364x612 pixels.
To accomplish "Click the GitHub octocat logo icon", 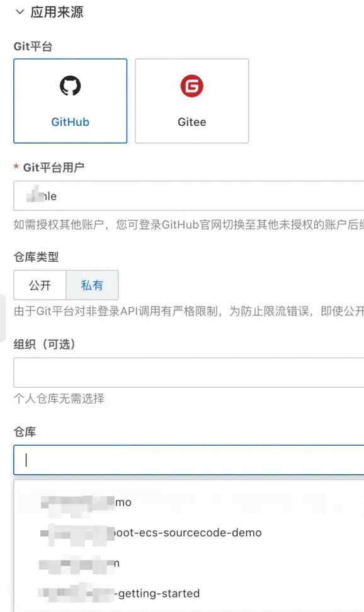I will pyautogui.click(x=71, y=86).
